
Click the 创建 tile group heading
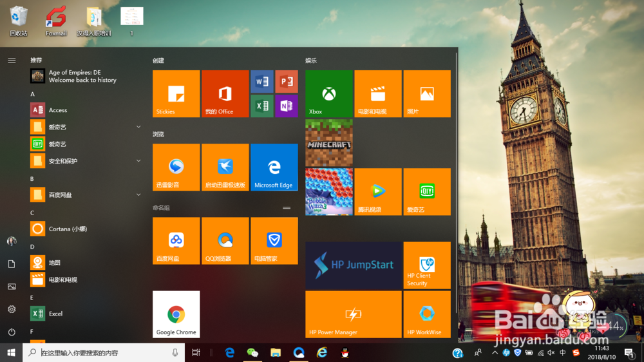[158, 61]
